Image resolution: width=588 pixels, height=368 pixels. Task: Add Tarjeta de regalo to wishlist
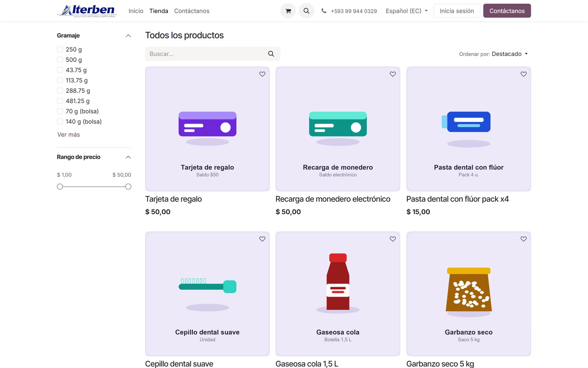[262, 74]
